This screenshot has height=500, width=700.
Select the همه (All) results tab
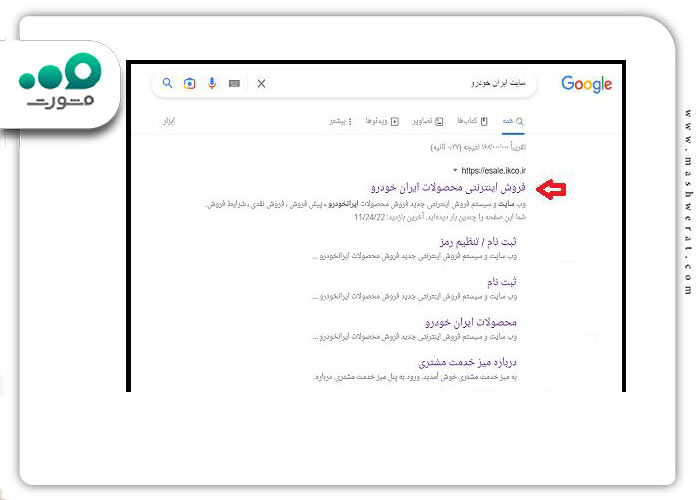click(513, 121)
